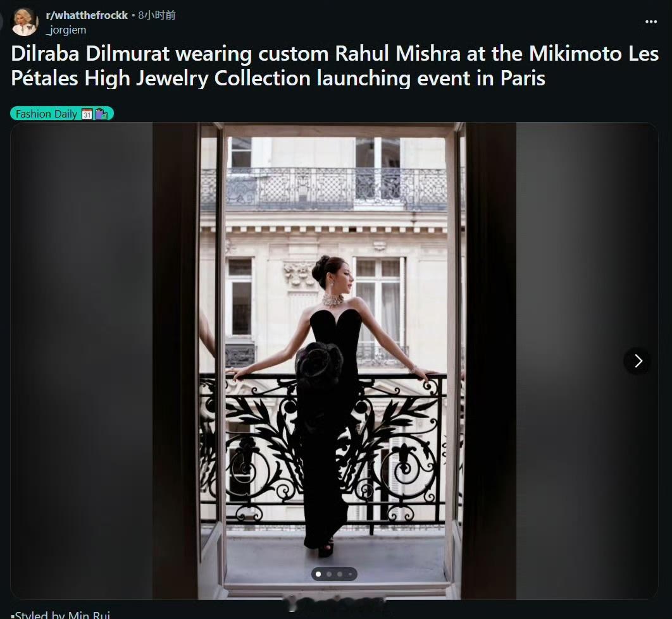Filter posts by the Fashion Daily flair
Image resolution: width=672 pixels, height=619 pixels.
[x=62, y=114]
